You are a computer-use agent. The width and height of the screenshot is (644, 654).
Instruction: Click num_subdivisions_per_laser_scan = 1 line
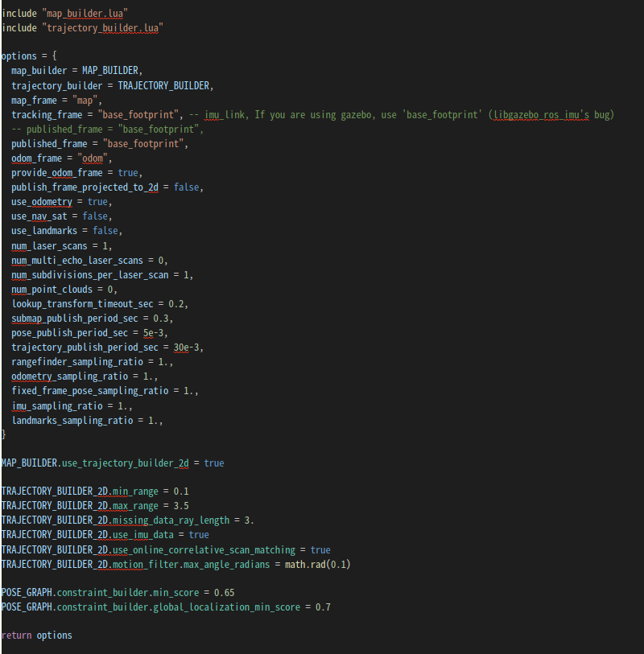click(x=102, y=275)
